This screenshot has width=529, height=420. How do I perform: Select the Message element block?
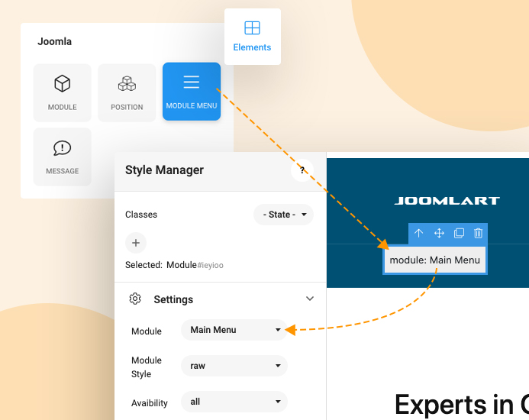click(63, 157)
